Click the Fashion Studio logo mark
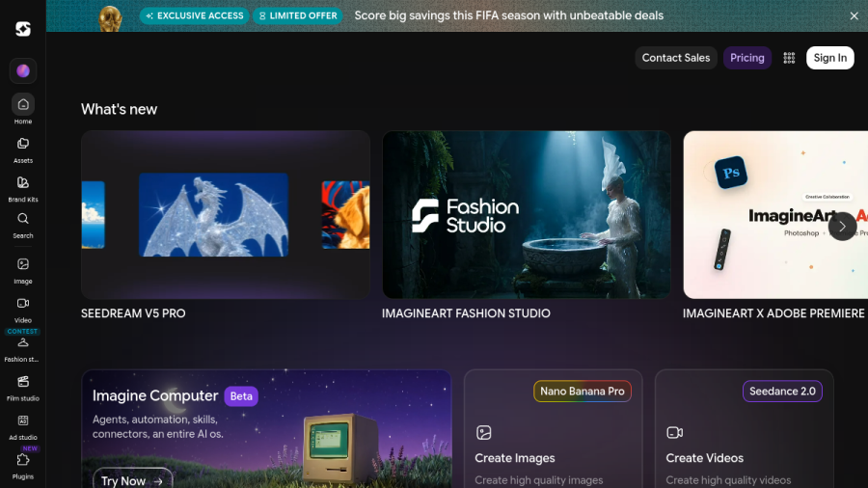 tap(425, 216)
